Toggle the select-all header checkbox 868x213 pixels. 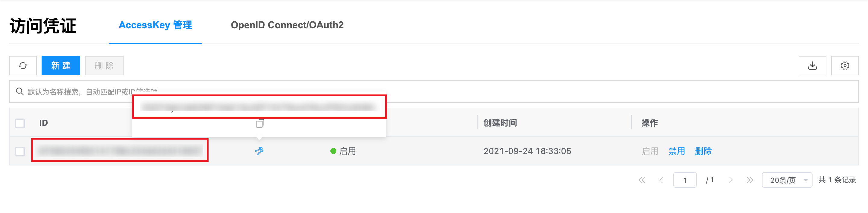[20, 123]
